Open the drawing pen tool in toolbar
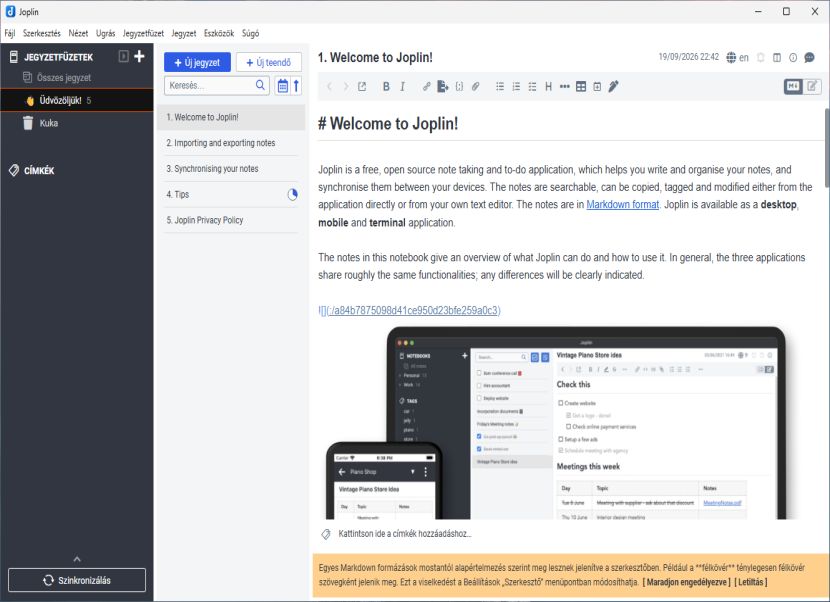830x602 pixels. tap(614, 86)
